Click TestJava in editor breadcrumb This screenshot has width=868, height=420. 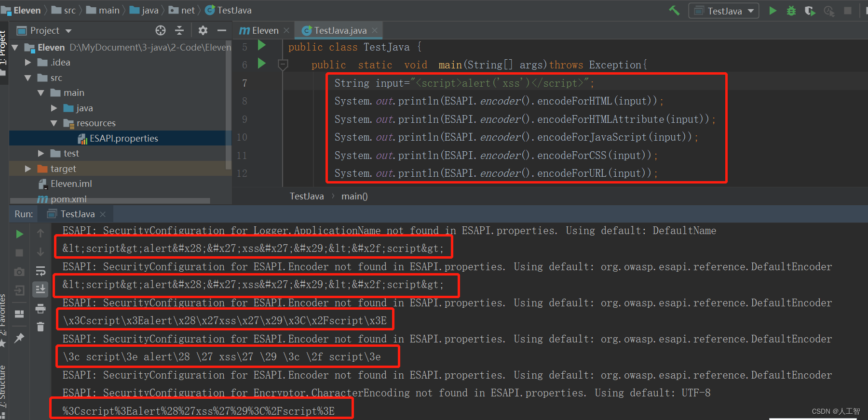tap(307, 196)
